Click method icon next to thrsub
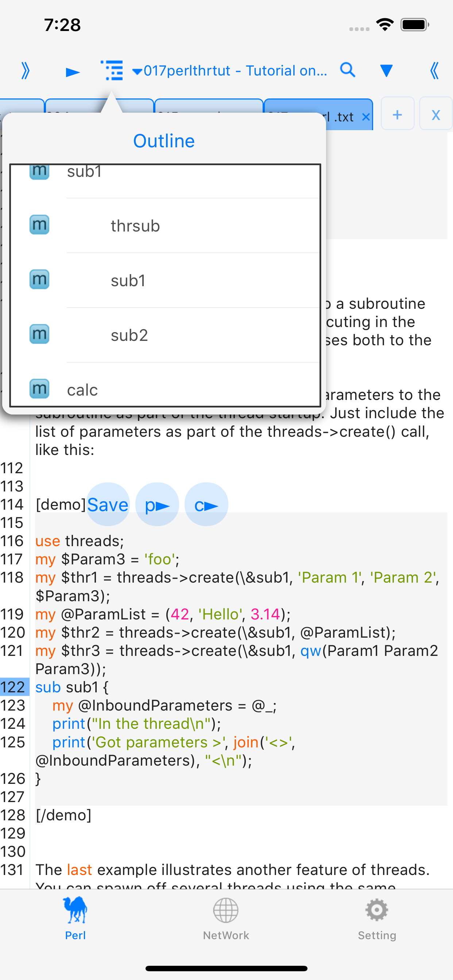Viewport: 453px width, 980px height. (39, 225)
